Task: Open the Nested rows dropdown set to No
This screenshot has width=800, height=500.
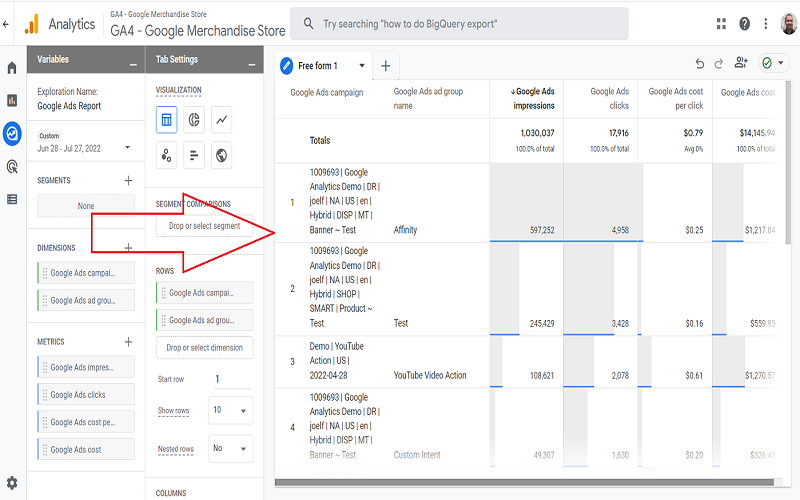Action: 231,448
